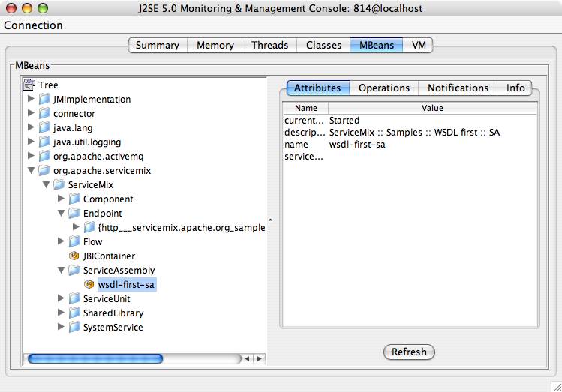Click the ServiceUnit folder icon

click(x=74, y=298)
